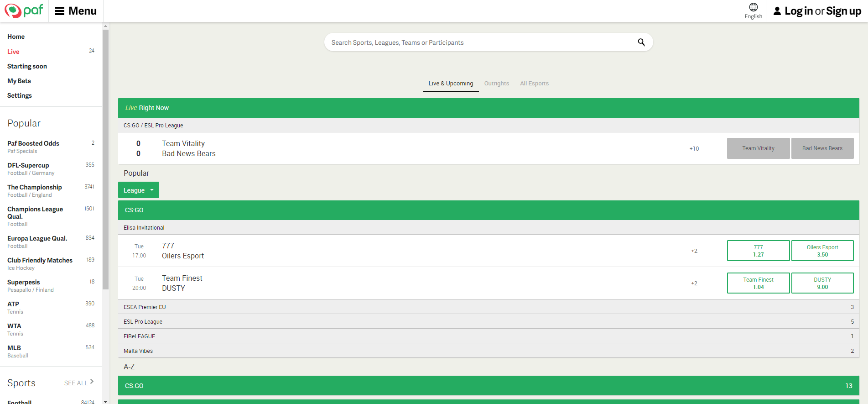
Task: Click the Paf logo
Action: coord(24,10)
